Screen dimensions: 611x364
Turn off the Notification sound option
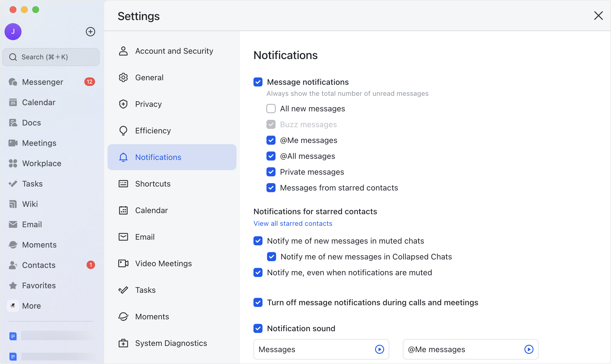tap(258, 328)
